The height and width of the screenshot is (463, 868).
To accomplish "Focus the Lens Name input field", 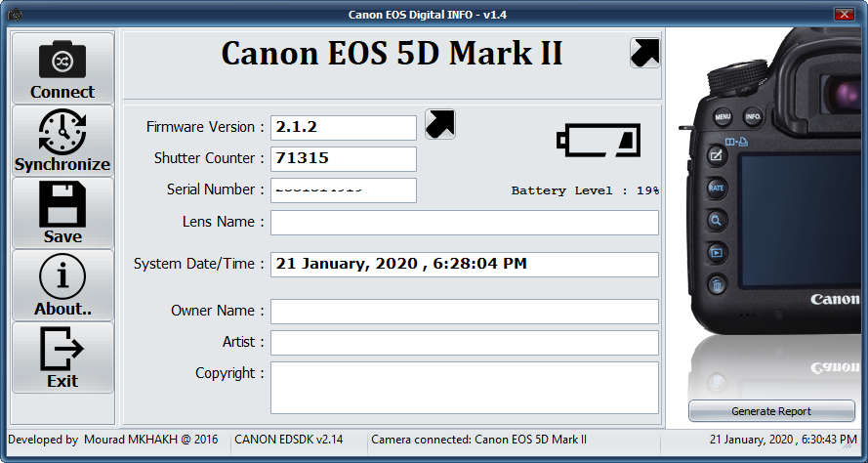I will [465, 222].
